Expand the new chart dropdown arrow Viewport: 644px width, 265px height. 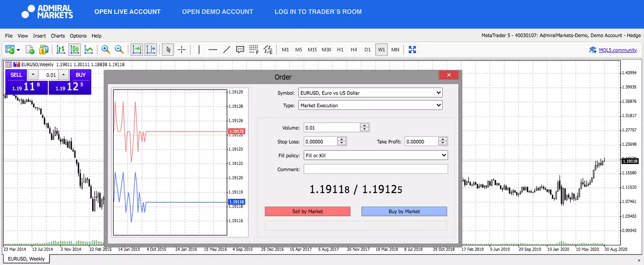19,50
